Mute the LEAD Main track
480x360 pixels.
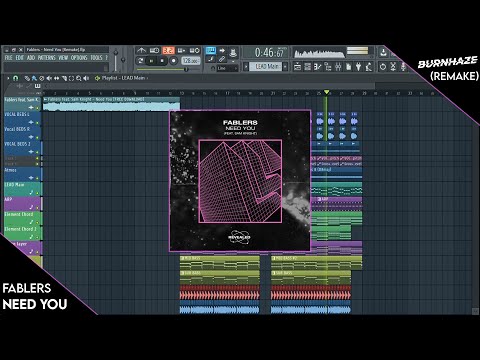[x=37, y=193]
